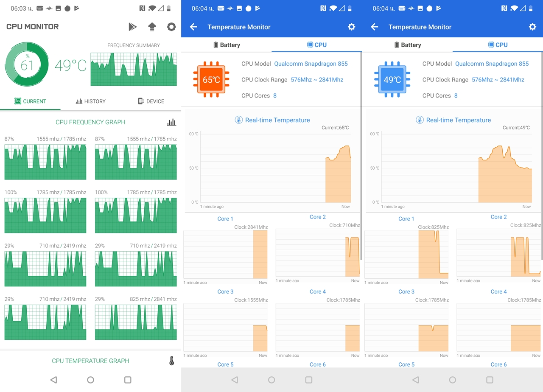Image resolution: width=543 pixels, height=392 pixels.
Task: Tap real-time temperature chart reading Current:49℃
Action: [x=456, y=168]
